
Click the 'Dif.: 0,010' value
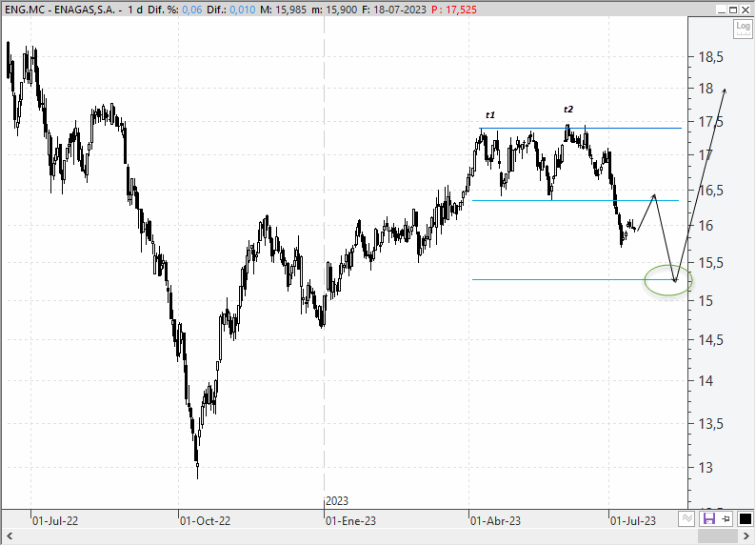pos(231,10)
